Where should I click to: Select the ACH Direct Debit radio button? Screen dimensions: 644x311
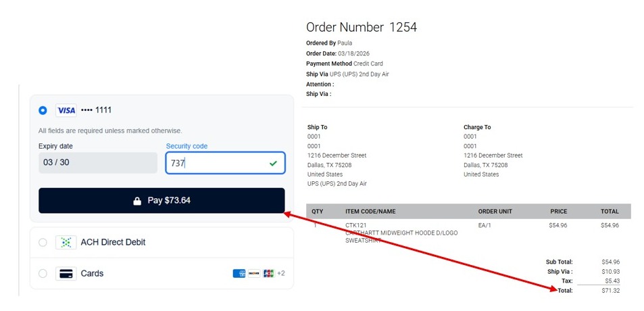(43, 243)
